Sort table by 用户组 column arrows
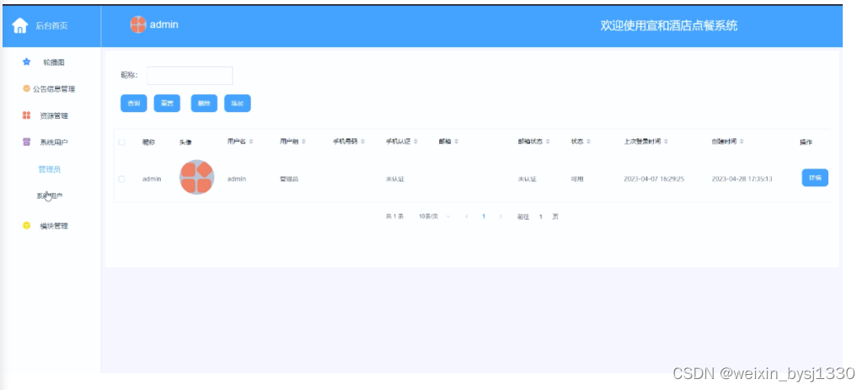Image resolution: width=868 pixels, height=390 pixels. point(303,142)
